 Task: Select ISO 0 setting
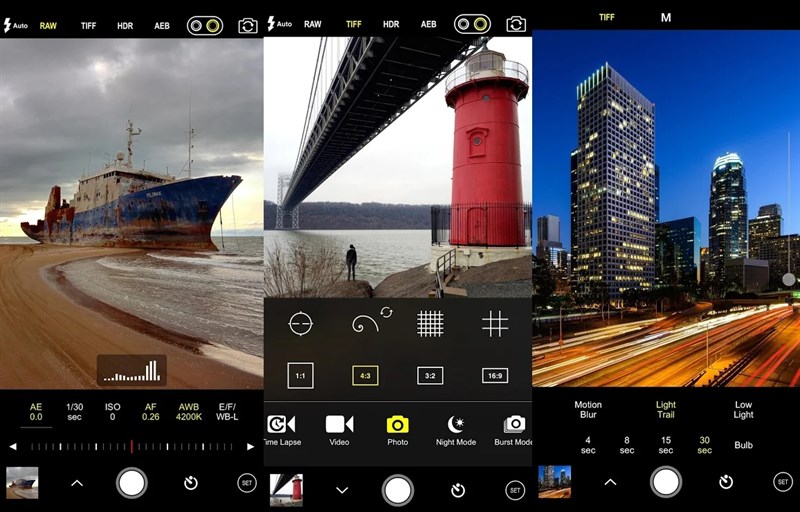pos(113,412)
